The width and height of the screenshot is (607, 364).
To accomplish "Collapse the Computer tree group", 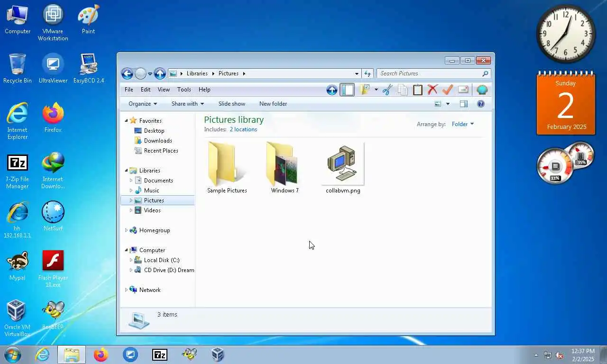I will coord(126,250).
